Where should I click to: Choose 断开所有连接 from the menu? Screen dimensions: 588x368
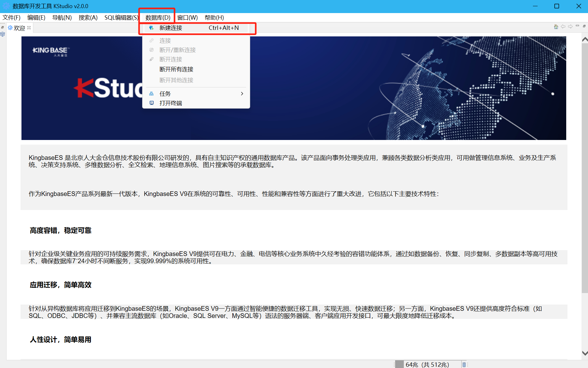click(196, 69)
